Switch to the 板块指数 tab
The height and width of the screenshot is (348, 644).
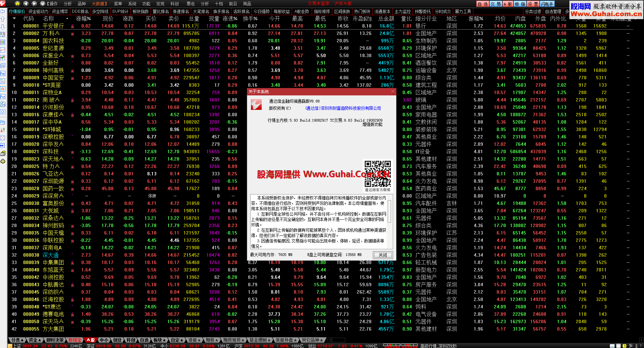[x=140, y=11]
